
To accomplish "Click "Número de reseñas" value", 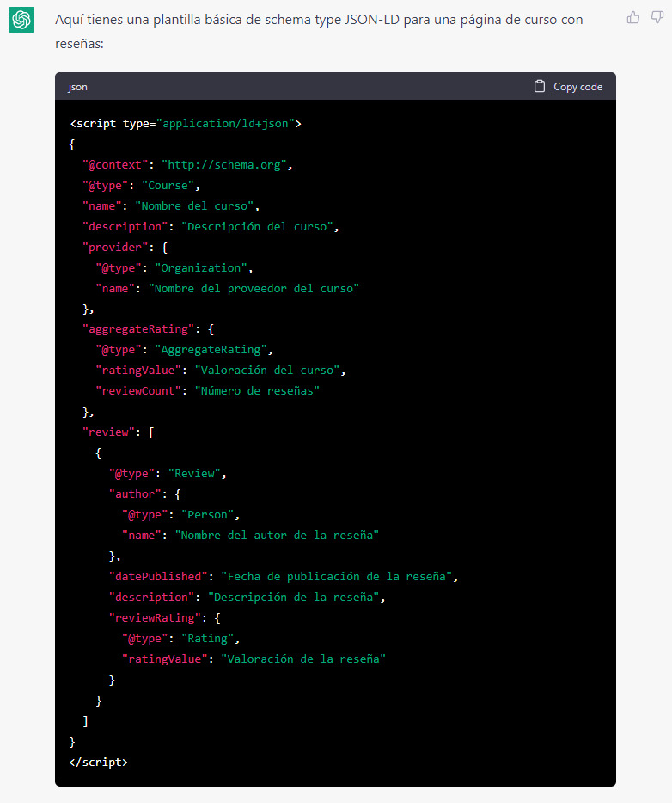I will [x=258, y=390].
